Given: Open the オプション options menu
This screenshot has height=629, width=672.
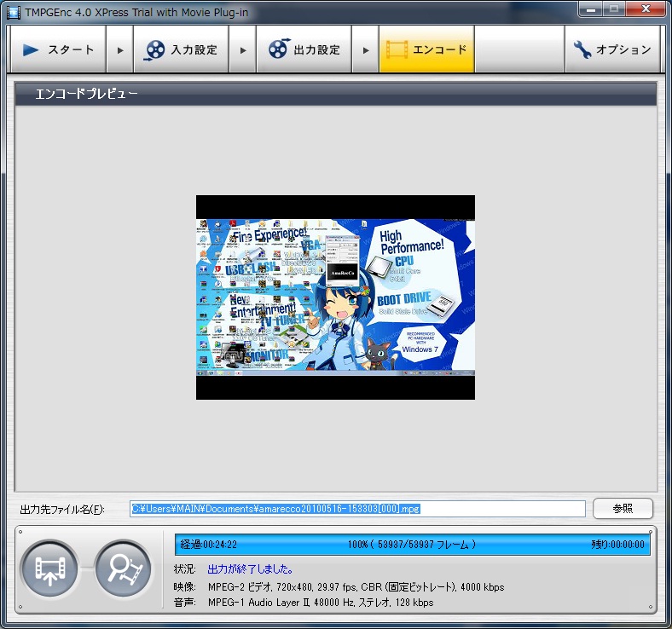Looking at the screenshot, I should coord(612,49).
